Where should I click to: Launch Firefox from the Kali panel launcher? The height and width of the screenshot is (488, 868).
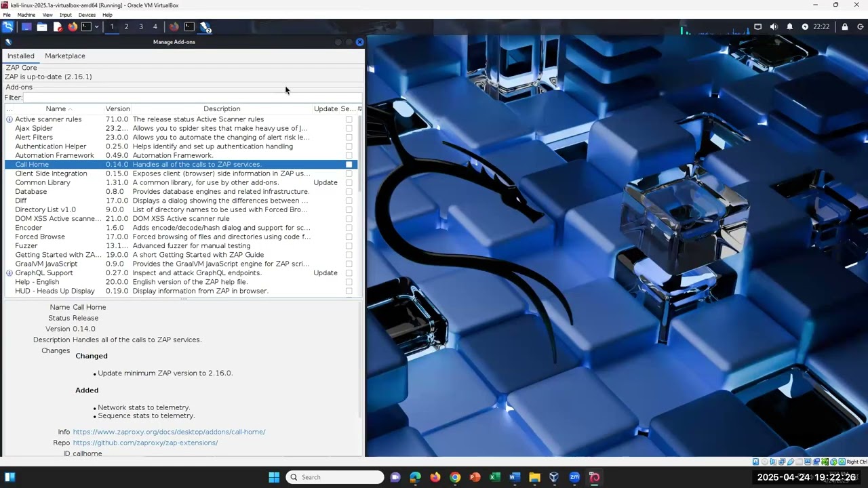tap(73, 26)
